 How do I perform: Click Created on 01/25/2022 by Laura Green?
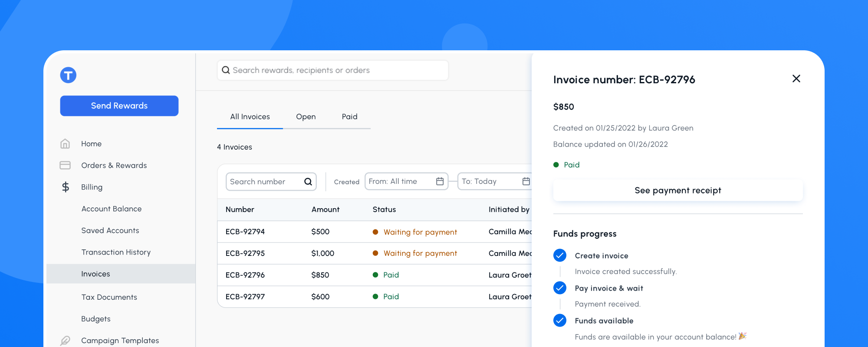click(623, 128)
